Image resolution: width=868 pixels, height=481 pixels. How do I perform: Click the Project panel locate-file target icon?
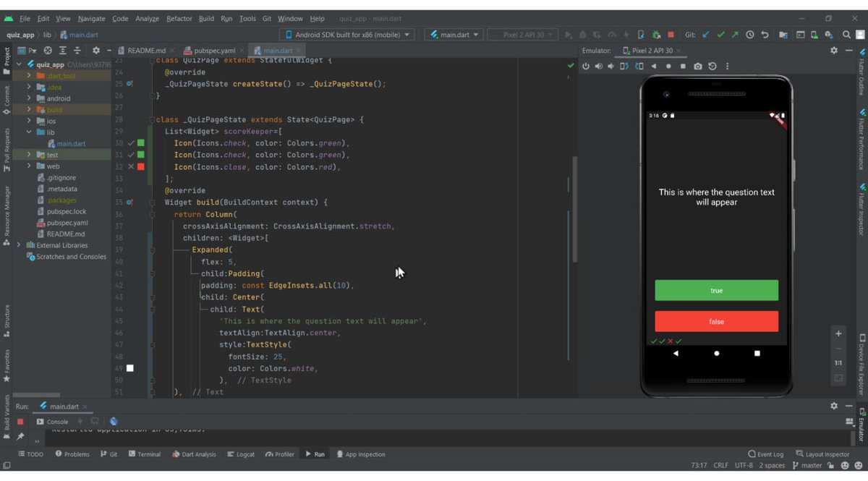pos(48,51)
